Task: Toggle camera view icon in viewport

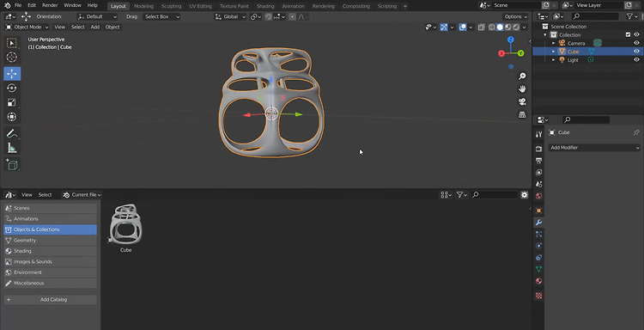Action: pyautogui.click(x=522, y=102)
